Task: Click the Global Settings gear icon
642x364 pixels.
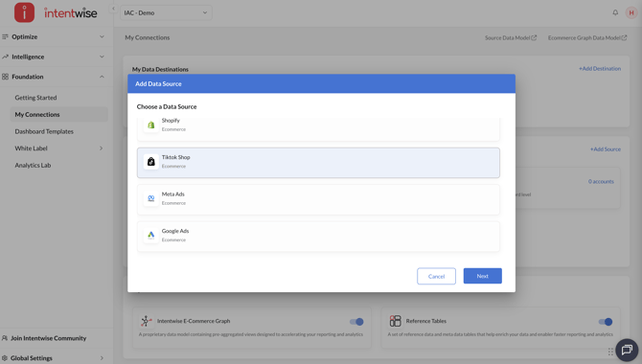Action: 5,358
